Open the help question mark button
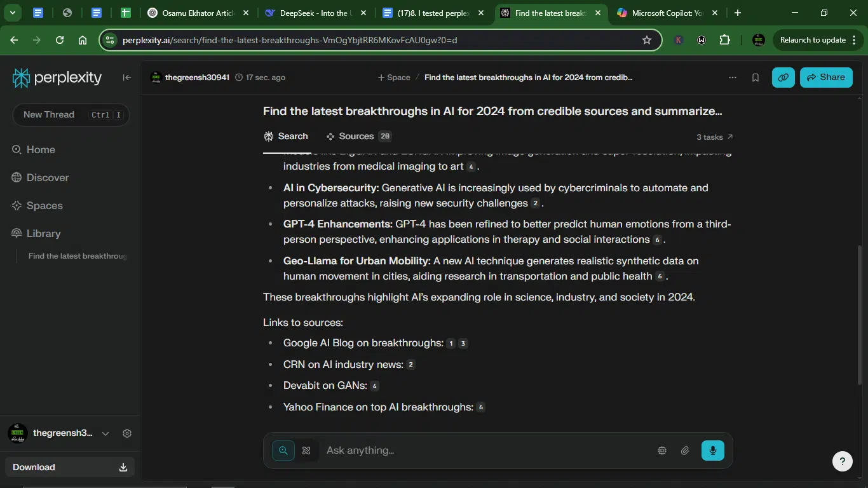868x488 pixels. (x=843, y=461)
